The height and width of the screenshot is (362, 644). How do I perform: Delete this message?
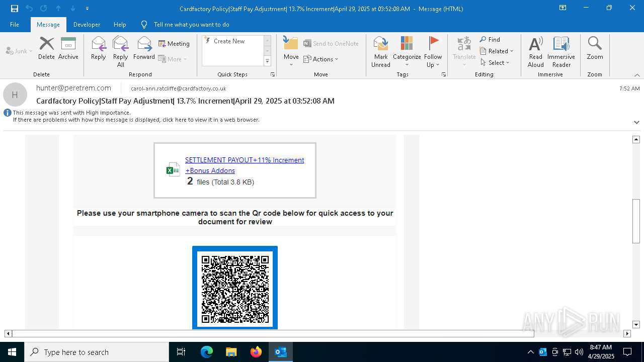pyautogui.click(x=46, y=48)
